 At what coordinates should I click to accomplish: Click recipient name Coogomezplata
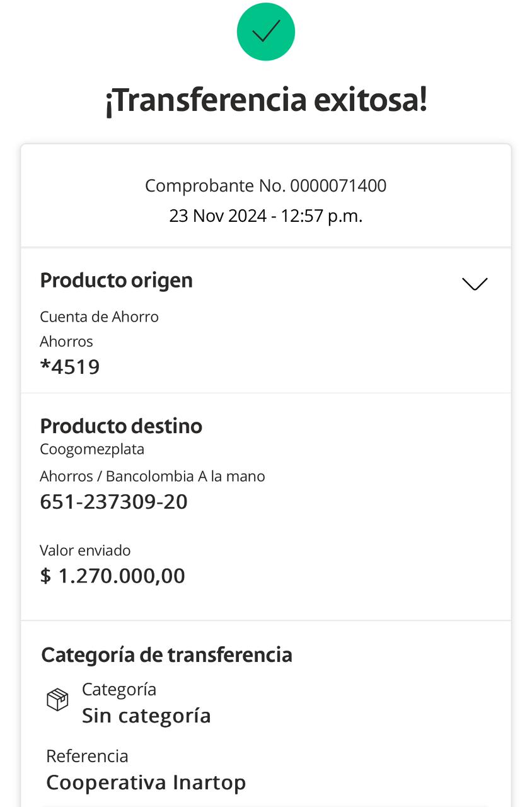coord(92,450)
